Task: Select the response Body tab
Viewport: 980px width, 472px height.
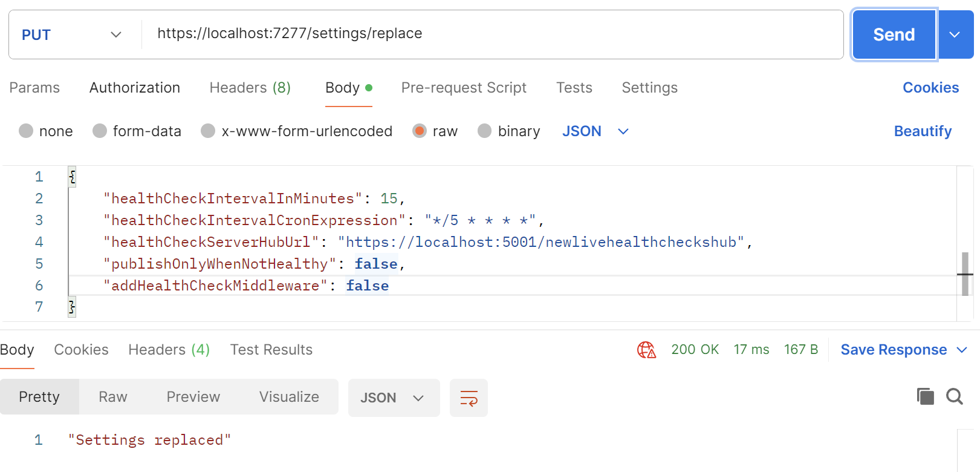Action: tap(17, 350)
